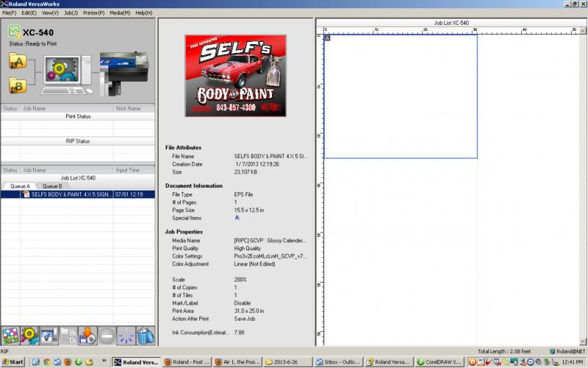Switch to Inbox - Outlook taskbar button

tap(339, 362)
